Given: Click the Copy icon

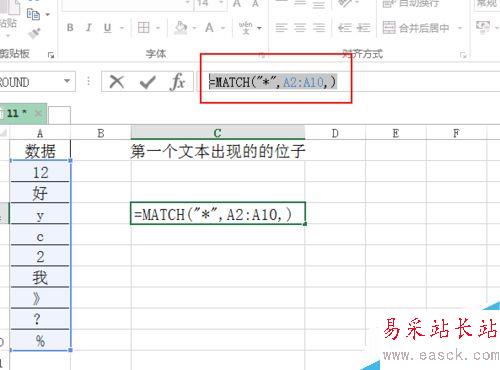Looking at the screenshot, I should point(33,14).
